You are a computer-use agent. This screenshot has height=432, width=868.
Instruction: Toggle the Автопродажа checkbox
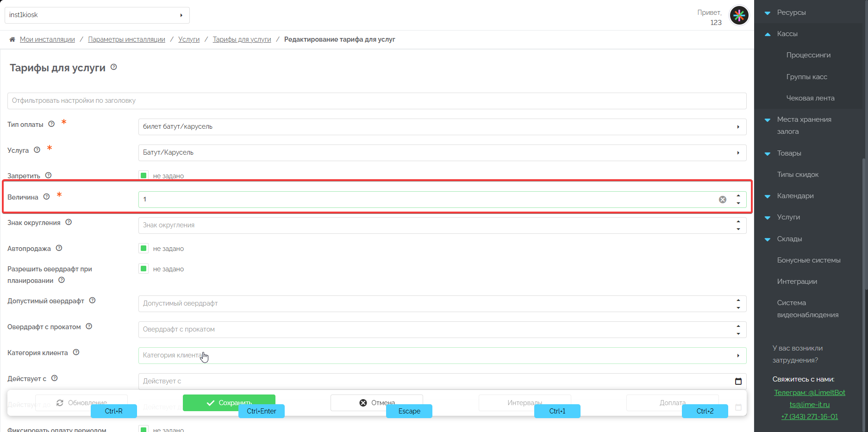[144, 248]
